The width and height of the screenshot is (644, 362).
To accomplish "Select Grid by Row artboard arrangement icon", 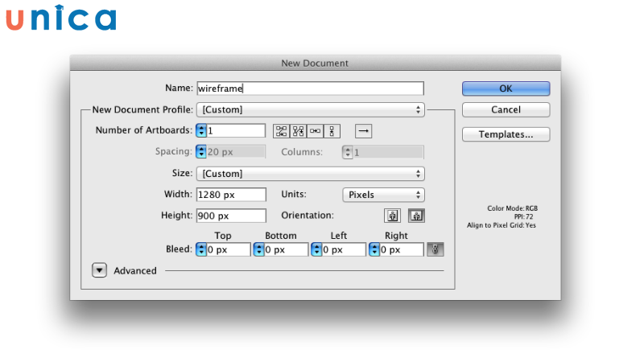I will 281,130.
